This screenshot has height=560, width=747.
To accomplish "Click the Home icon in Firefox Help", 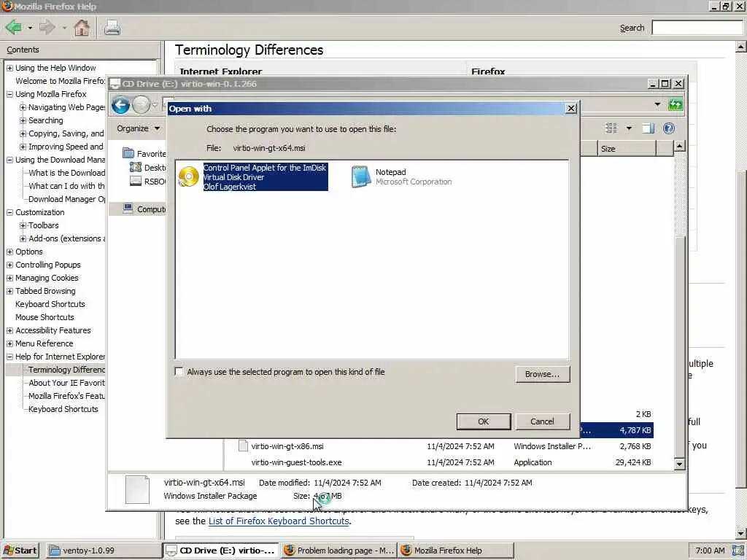I will click(82, 27).
